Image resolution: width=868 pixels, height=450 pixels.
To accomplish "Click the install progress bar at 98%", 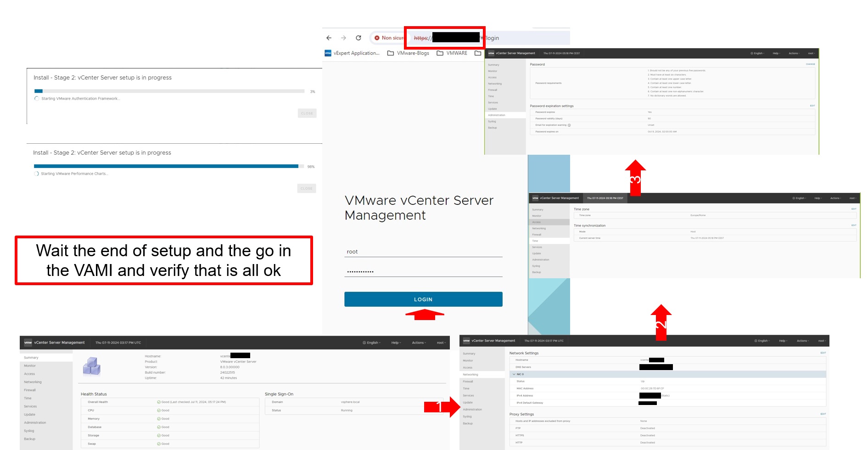I will 169,166.
